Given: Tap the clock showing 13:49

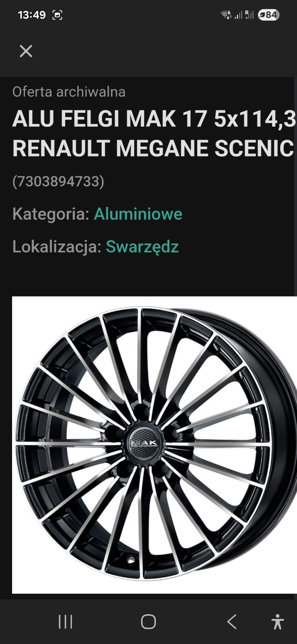Looking at the screenshot, I should [x=32, y=15].
